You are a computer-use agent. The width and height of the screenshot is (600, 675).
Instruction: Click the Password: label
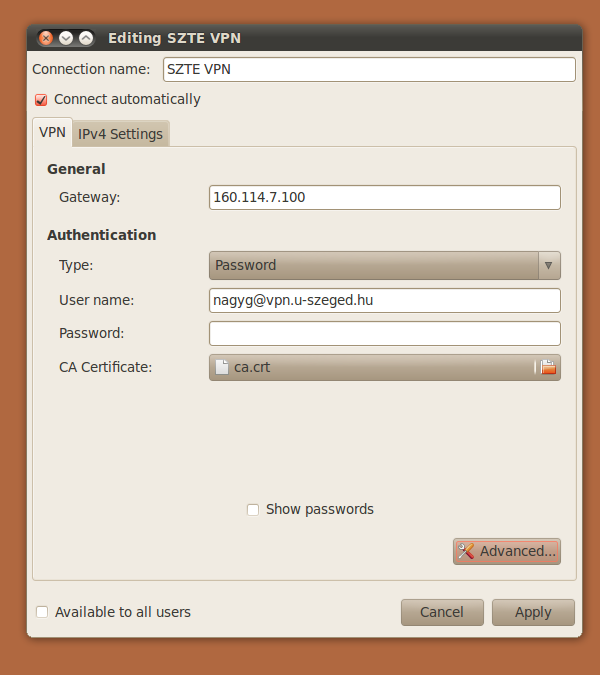(91, 333)
